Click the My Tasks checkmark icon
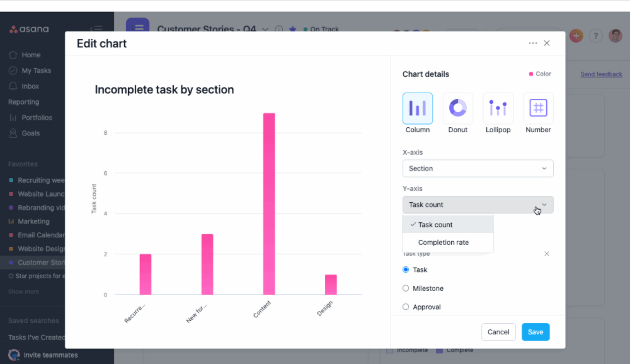Screen dimensions: 630x364 pos(13,71)
